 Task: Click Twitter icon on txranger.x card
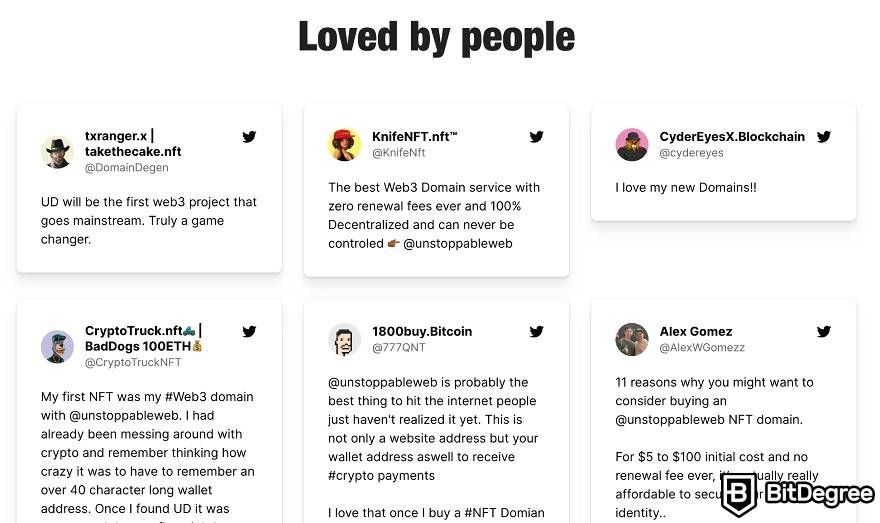pos(249,136)
